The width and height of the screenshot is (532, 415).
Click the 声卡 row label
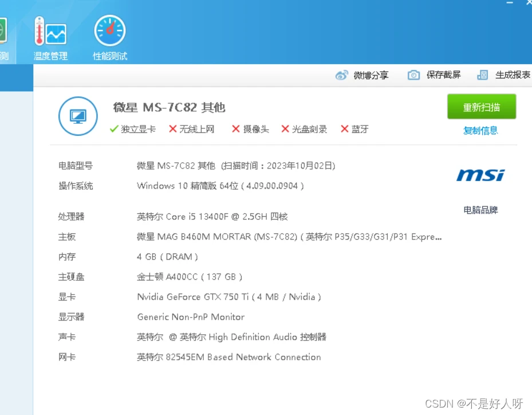point(67,337)
